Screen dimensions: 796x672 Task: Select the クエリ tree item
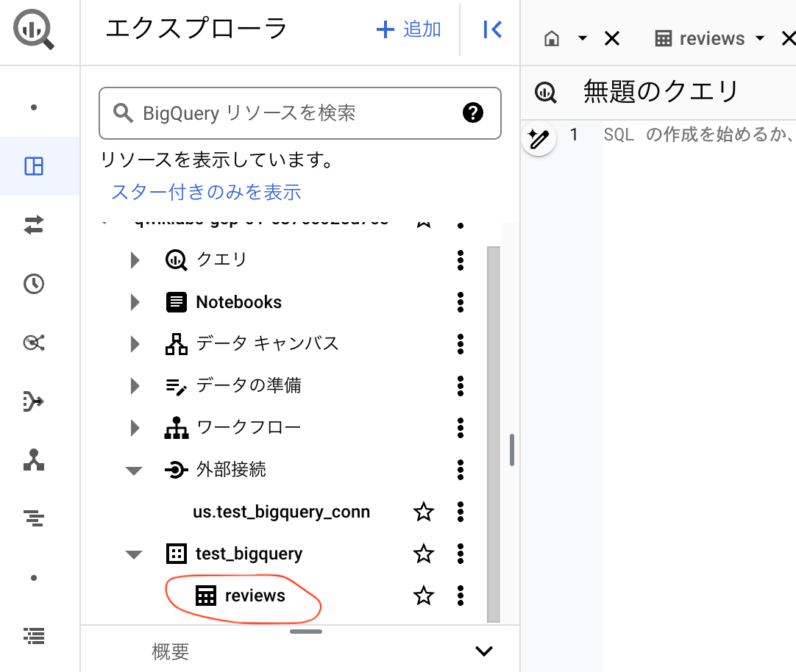coord(222,260)
